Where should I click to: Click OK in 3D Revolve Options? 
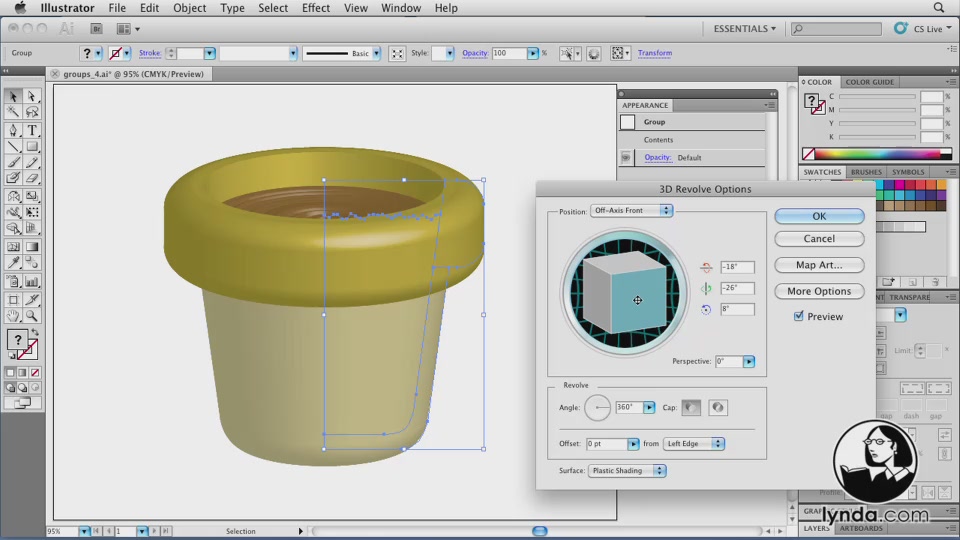[819, 216]
